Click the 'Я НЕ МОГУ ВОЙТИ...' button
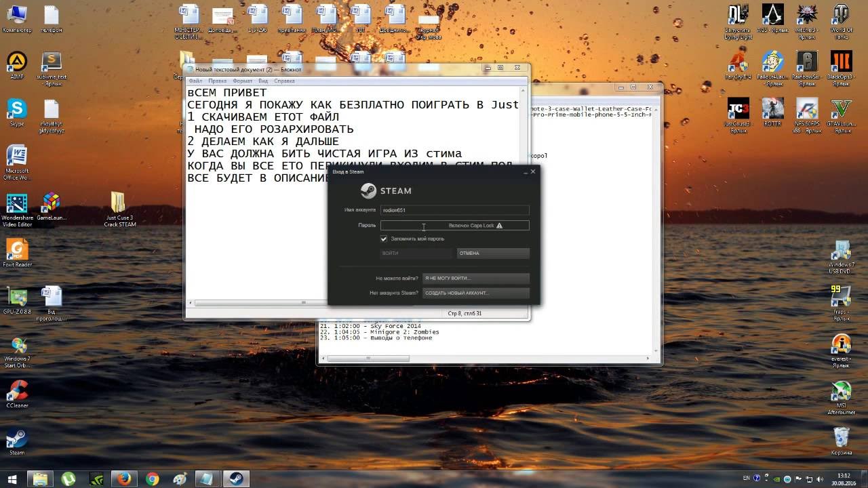Image resolution: width=868 pixels, height=488 pixels. (476, 278)
